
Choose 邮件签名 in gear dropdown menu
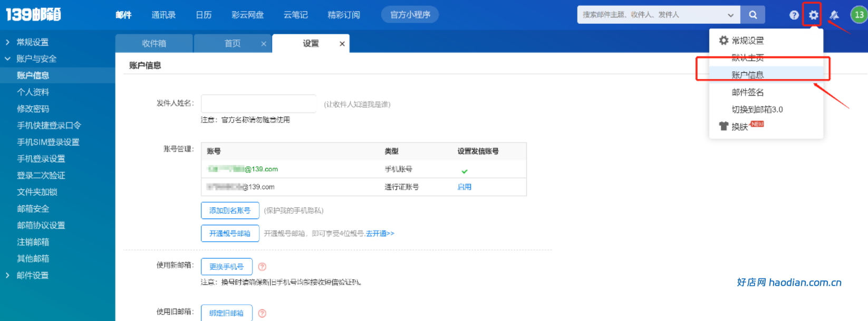click(x=748, y=92)
